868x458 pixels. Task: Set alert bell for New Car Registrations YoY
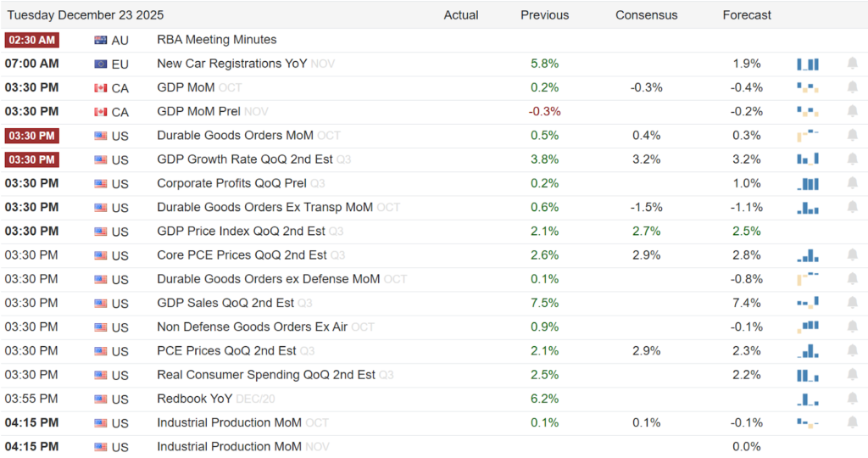[853, 64]
